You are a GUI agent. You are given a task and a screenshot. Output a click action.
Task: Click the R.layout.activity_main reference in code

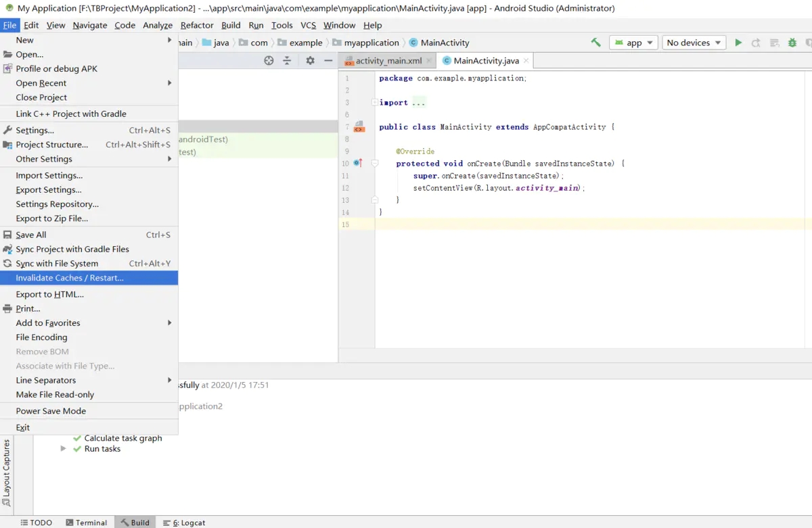[x=528, y=188]
